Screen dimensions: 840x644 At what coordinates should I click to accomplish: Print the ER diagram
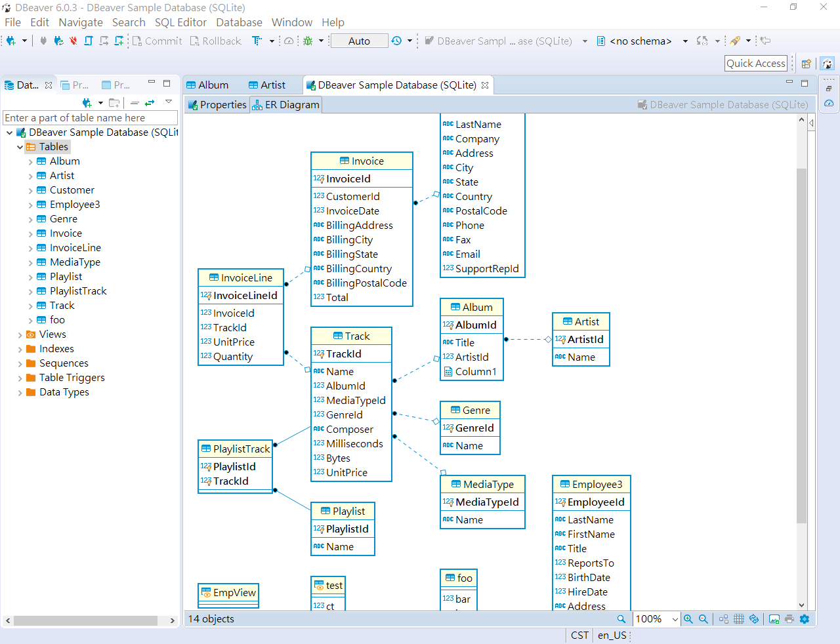789,619
